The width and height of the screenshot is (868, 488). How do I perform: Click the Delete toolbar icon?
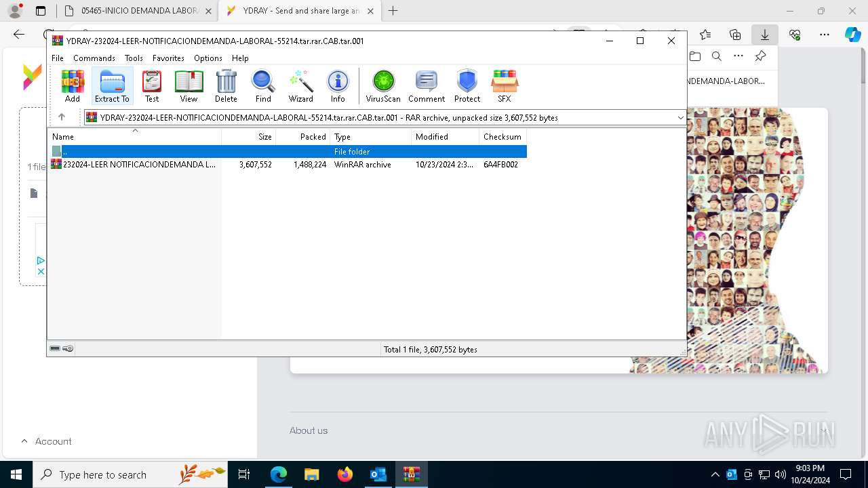click(x=226, y=86)
